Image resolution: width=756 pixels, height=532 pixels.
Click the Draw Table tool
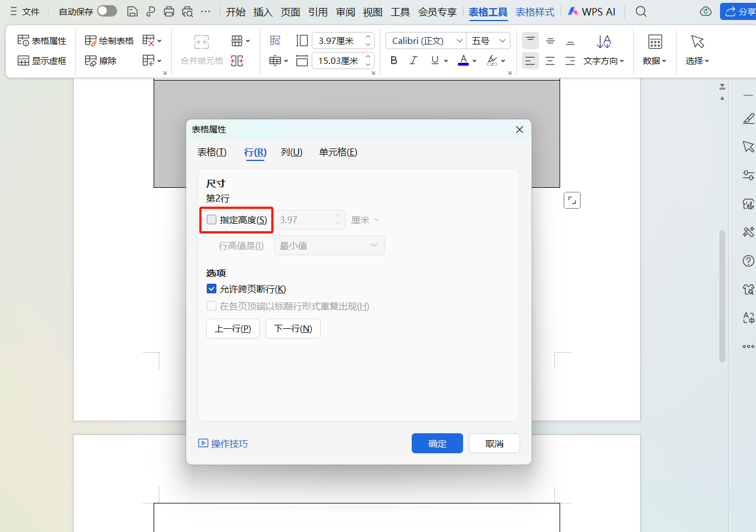coord(109,41)
